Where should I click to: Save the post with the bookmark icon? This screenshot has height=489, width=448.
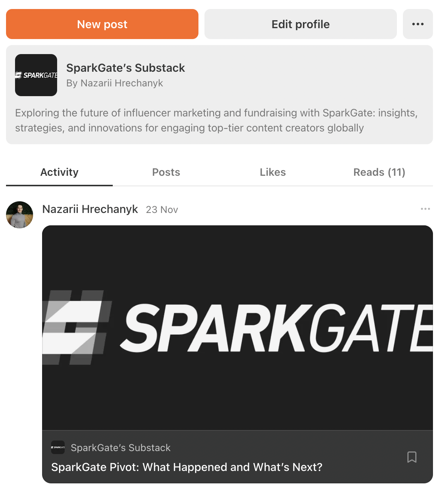[x=412, y=457]
